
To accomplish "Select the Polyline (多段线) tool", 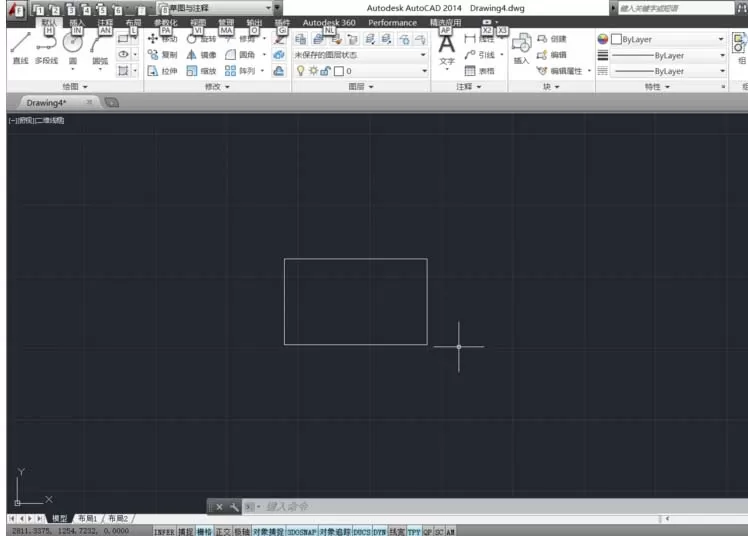I will point(46,48).
